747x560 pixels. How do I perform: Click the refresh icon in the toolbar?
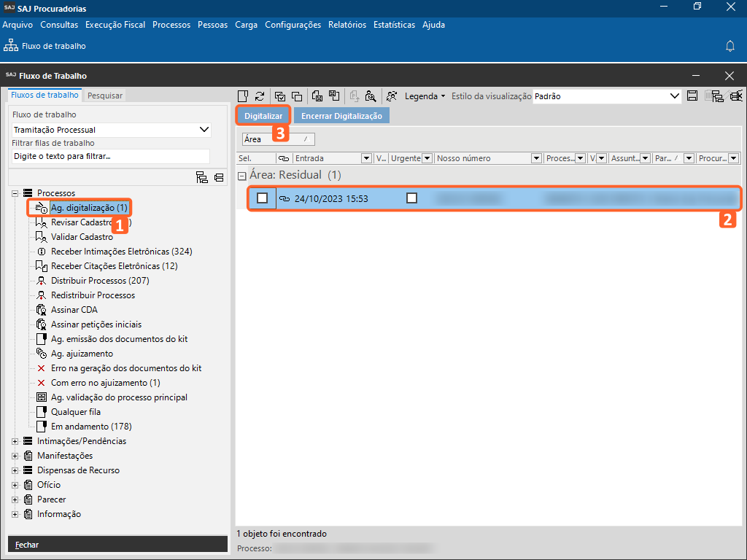[x=260, y=96]
